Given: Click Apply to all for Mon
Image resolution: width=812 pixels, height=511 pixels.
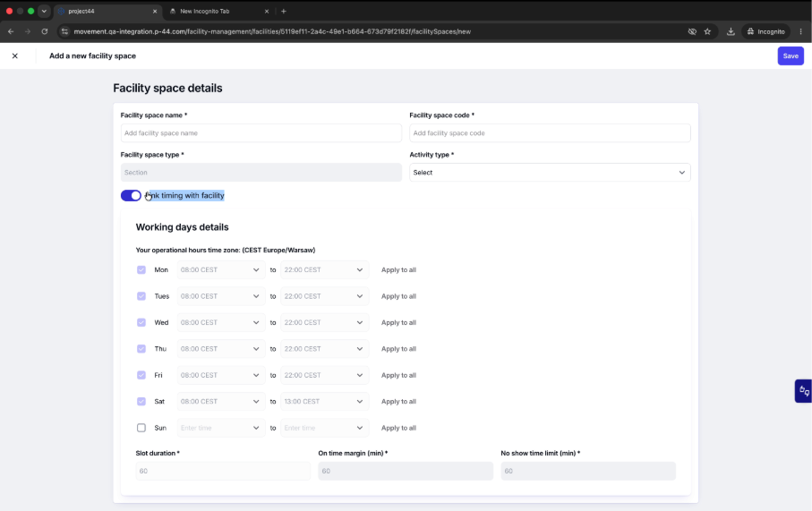Looking at the screenshot, I should [398, 269].
